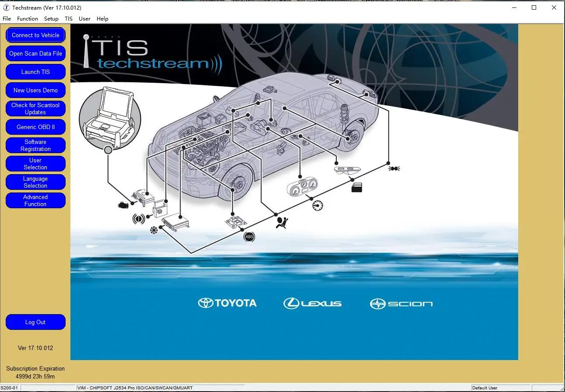The image size is (565, 392).
Task: Click the Connect to Vehicle button
Action: [35, 35]
